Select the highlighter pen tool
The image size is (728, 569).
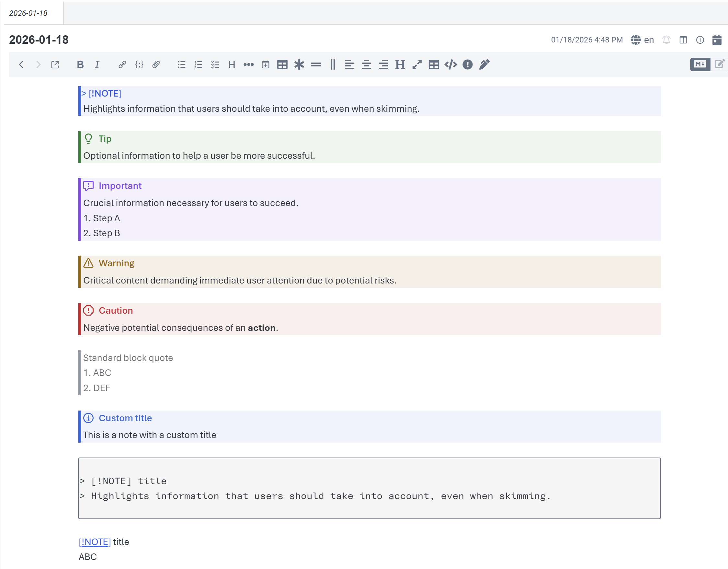484,64
